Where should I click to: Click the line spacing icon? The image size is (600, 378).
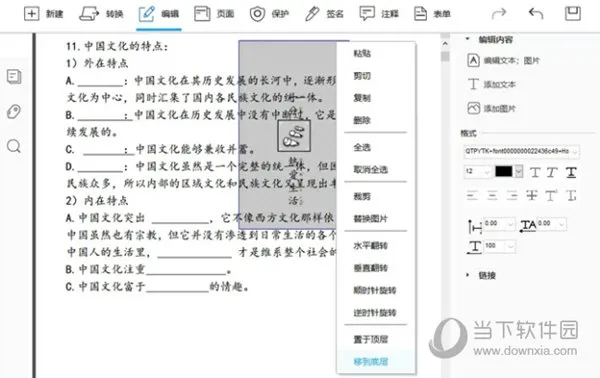(x=474, y=226)
